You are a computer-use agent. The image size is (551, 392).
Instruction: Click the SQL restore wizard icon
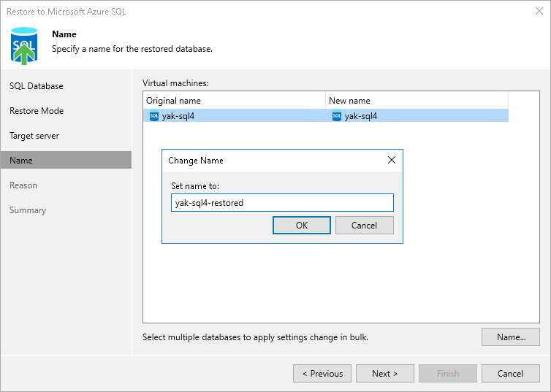24,46
